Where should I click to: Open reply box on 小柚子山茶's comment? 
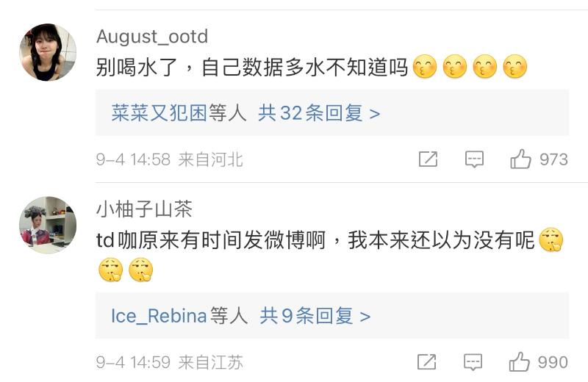(474, 362)
